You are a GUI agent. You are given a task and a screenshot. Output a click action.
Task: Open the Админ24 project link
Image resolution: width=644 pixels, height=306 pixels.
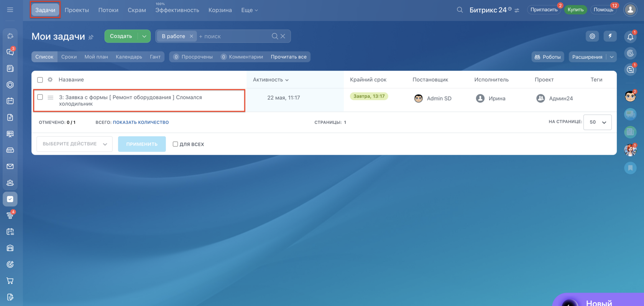[x=561, y=98]
